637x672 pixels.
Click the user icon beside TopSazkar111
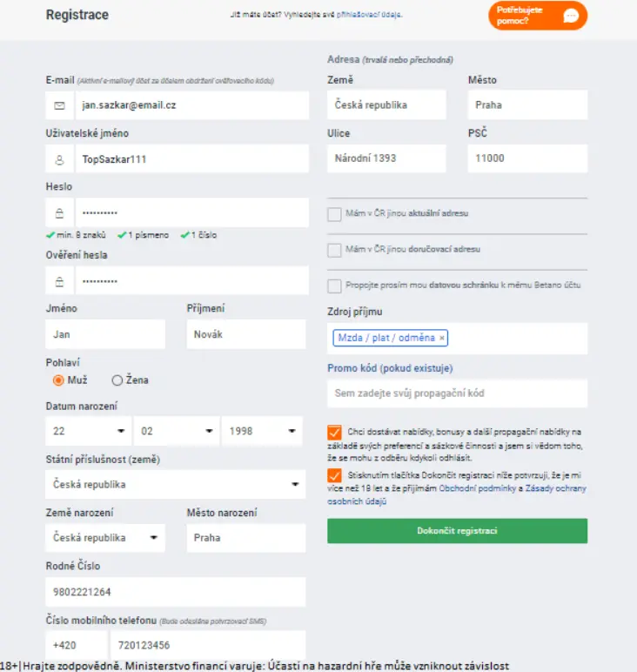[59, 159]
